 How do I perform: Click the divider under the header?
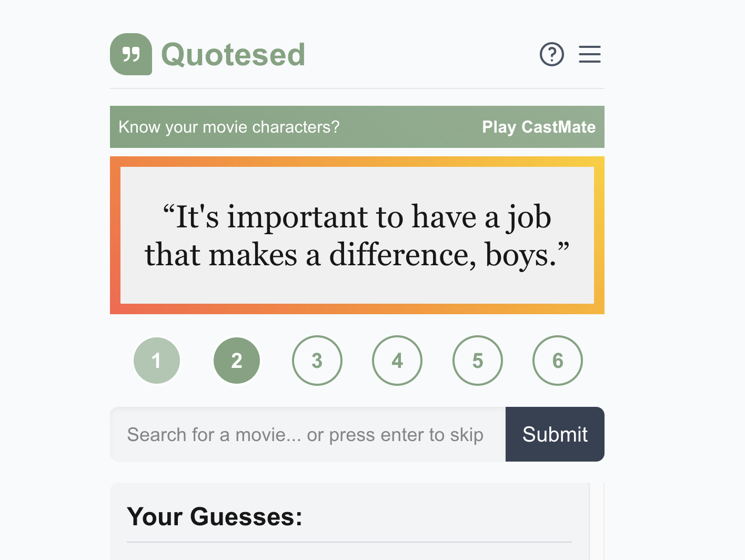click(357, 88)
